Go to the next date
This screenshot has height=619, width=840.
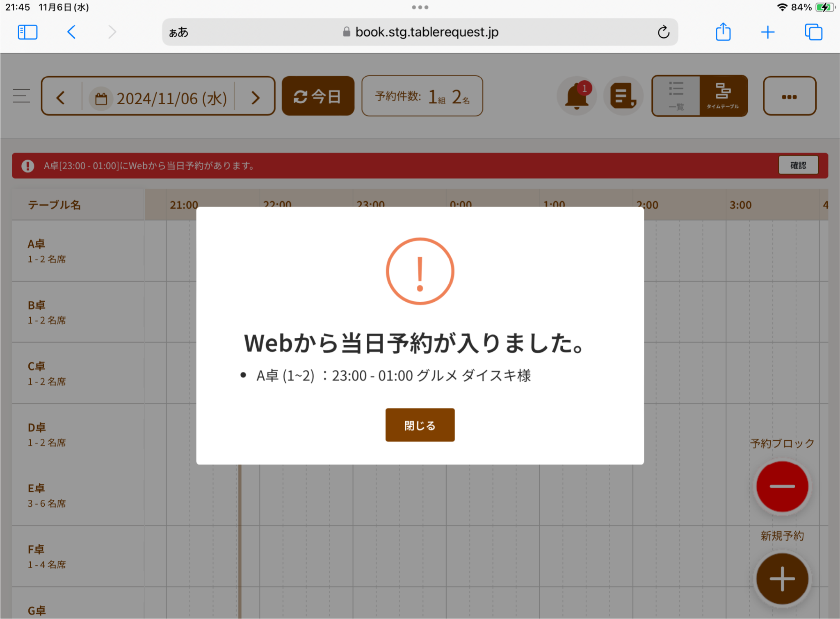pos(256,98)
